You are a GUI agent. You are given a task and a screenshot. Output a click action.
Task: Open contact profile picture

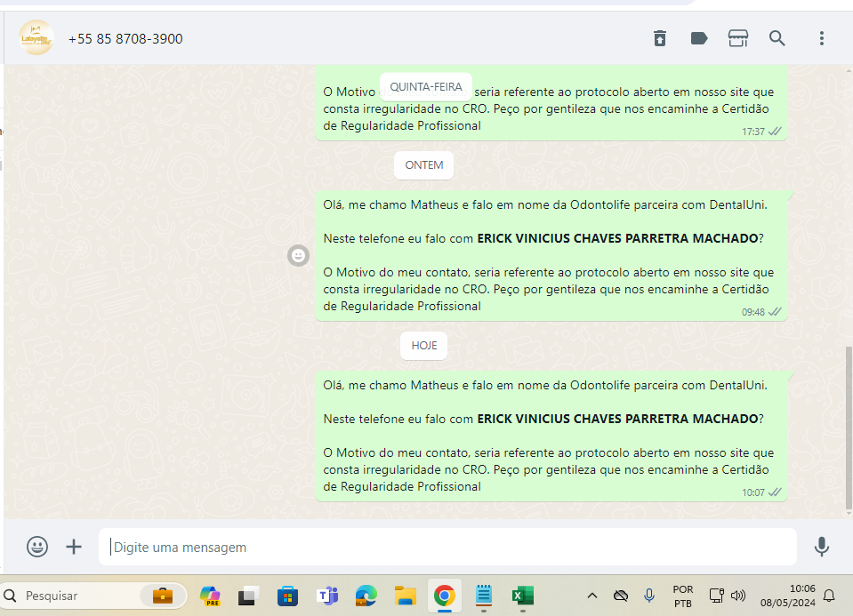[x=36, y=38]
